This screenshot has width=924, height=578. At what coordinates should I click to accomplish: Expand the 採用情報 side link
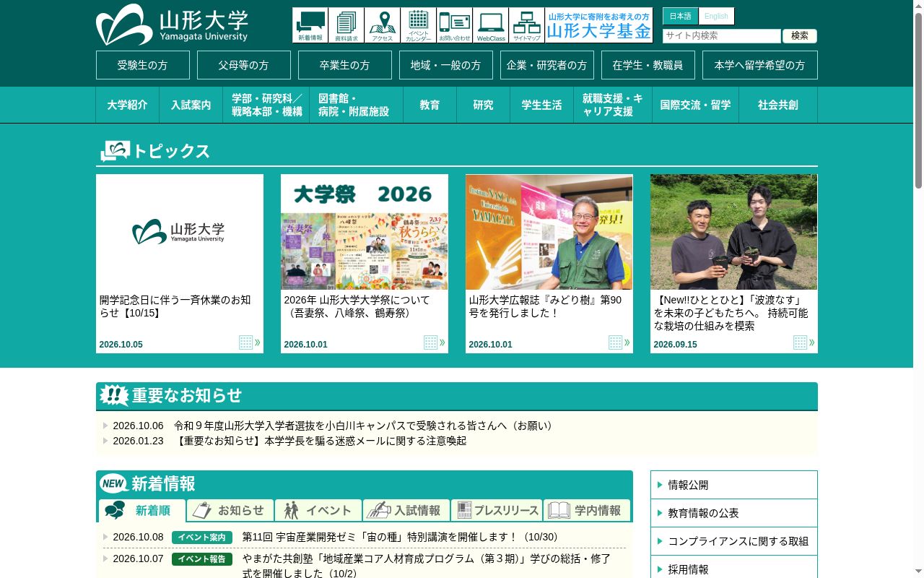pyautogui.click(x=734, y=568)
